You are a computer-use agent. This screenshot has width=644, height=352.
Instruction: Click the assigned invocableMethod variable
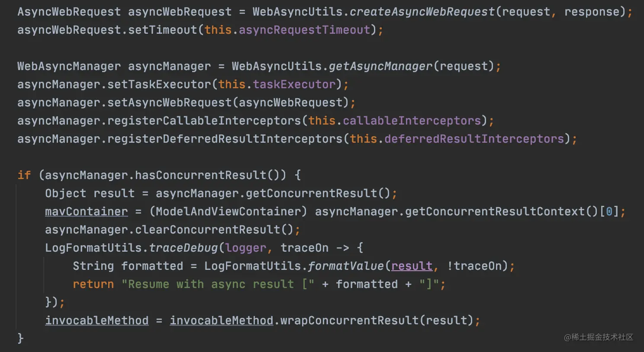tap(97, 320)
